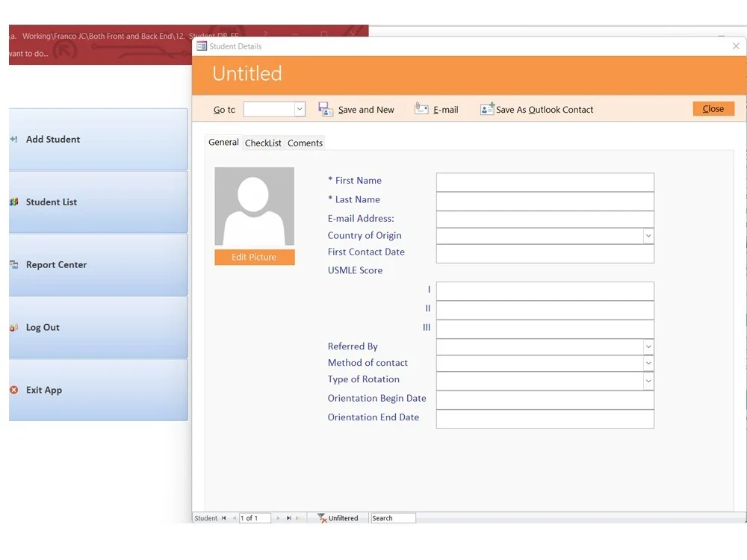Click the Save and New button label
747x560 pixels.
pyautogui.click(x=366, y=110)
